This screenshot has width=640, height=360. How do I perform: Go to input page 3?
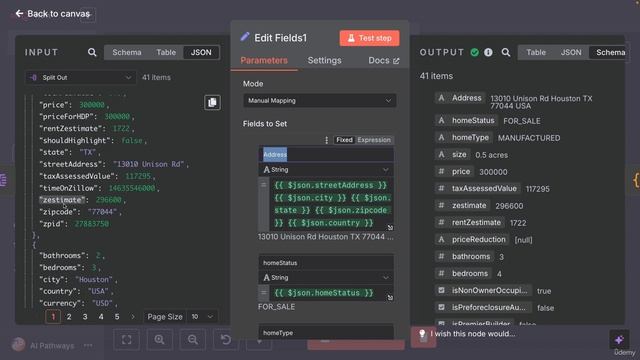(85, 317)
